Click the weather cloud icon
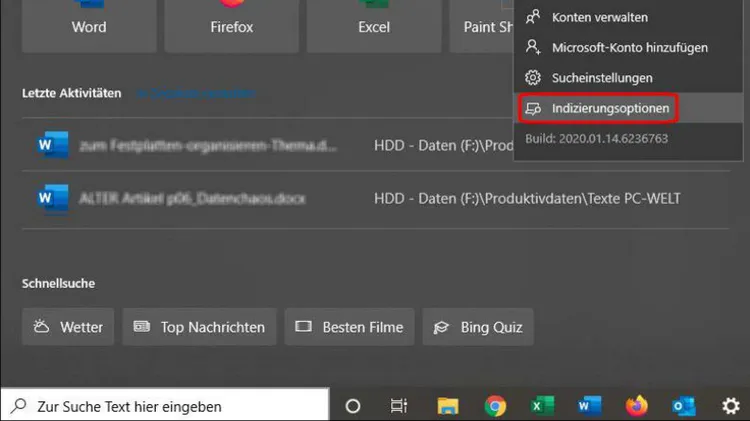Screen dimensions: 750x421 click(41, 326)
